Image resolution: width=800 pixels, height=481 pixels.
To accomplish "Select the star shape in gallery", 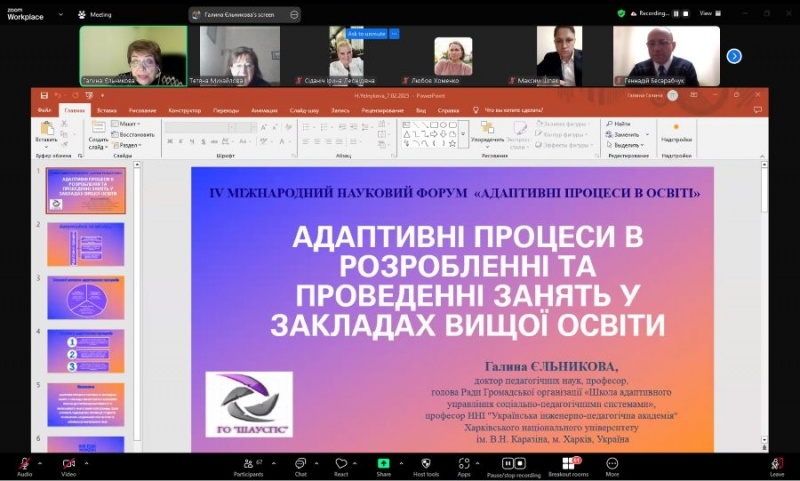I will click(x=452, y=144).
